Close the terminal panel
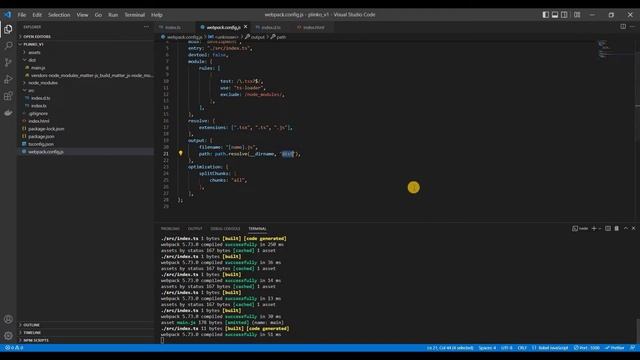The image size is (640, 360). 633,229
